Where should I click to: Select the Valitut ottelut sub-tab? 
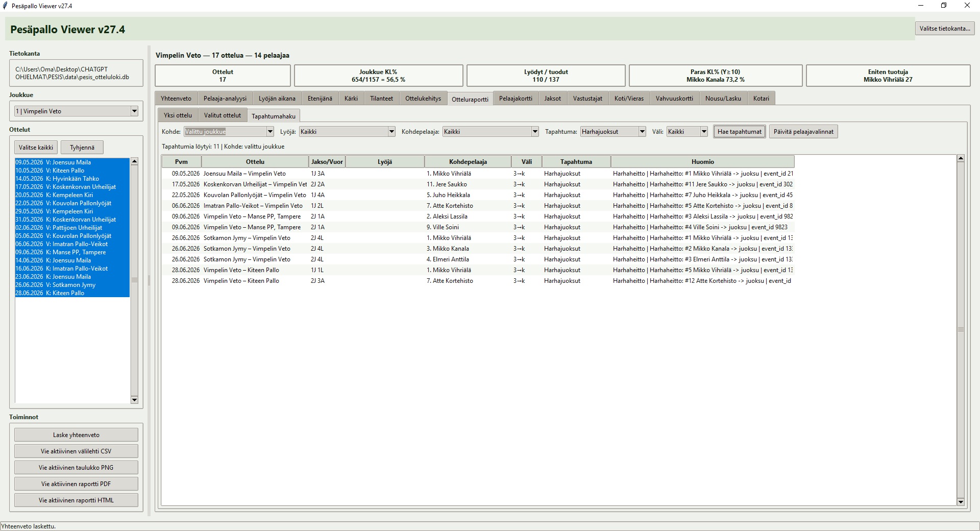pyautogui.click(x=223, y=115)
